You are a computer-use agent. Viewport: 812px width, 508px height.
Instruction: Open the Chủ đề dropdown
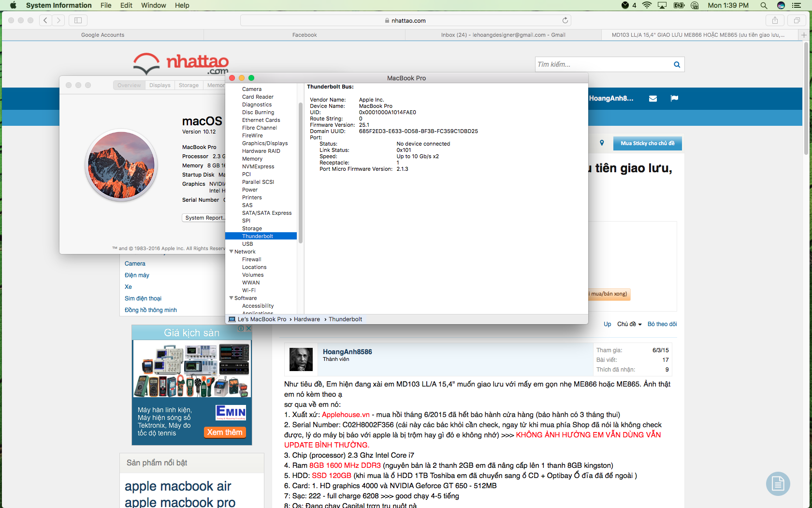(629, 324)
